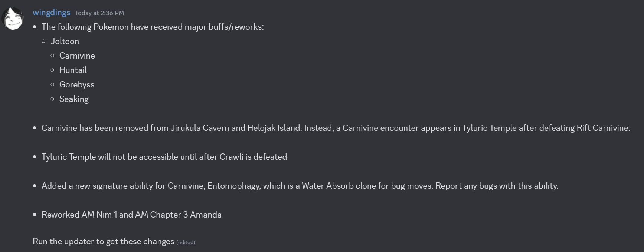This screenshot has width=644, height=252.
Task: Open the wingdings username profile popup
Action: coord(51,13)
